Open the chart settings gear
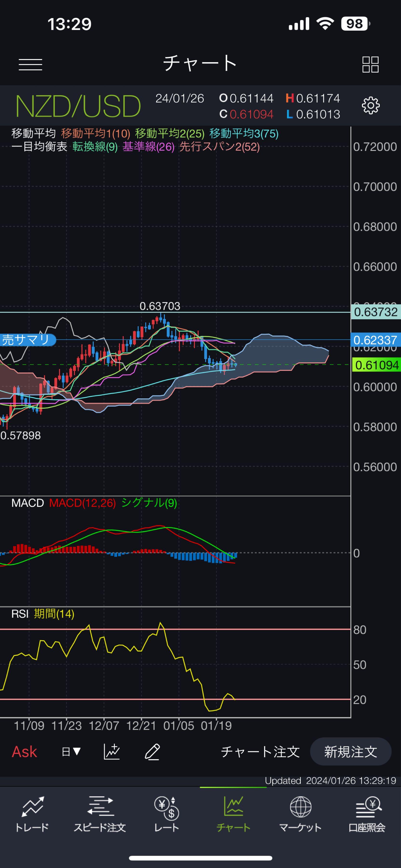Image resolution: width=401 pixels, height=868 pixels. click(x=370, y=105)
